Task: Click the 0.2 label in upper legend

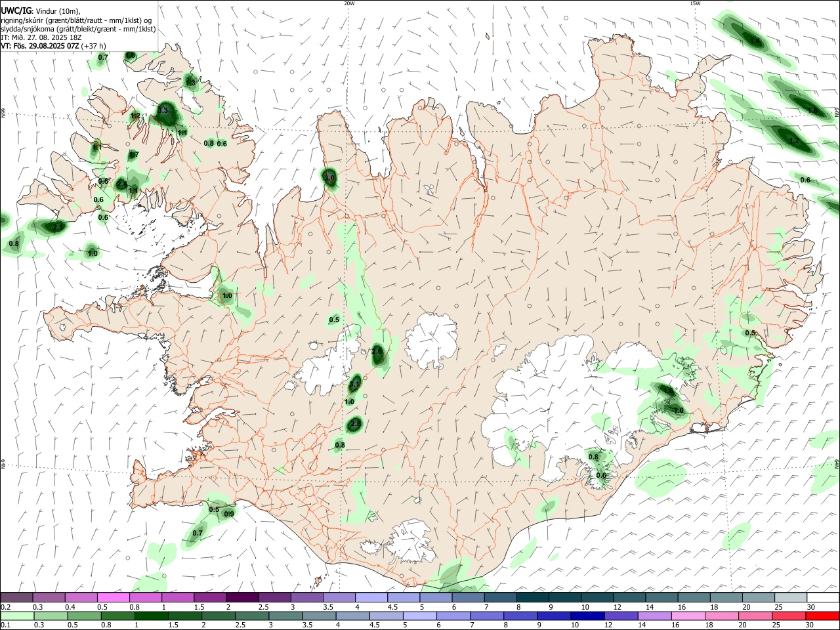Action: [5, 607]
